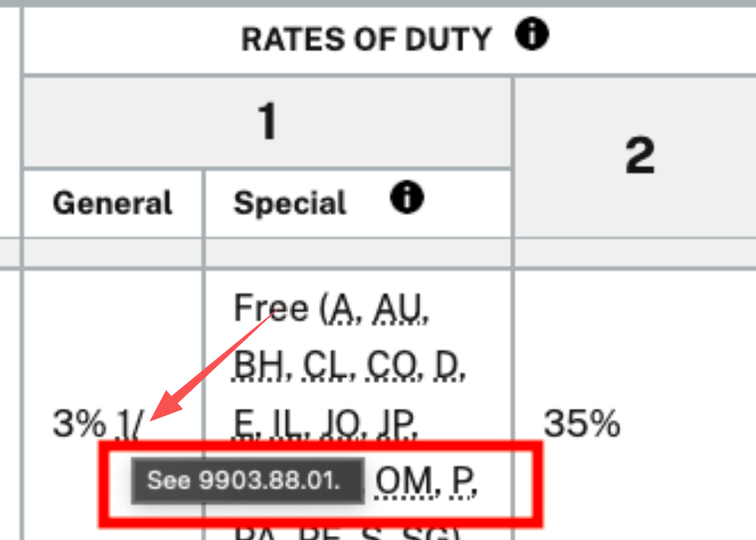Click the 35% column 2 rate
The height and width of the screenshot is (540, 756).
click(x=581, y=423)
